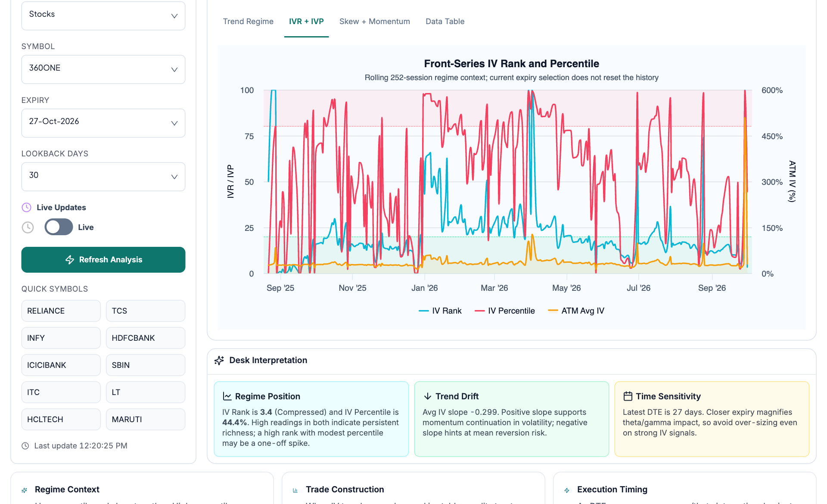Click the chart icon beside Regime Position
827x504 pixels.
click(227, 396)
